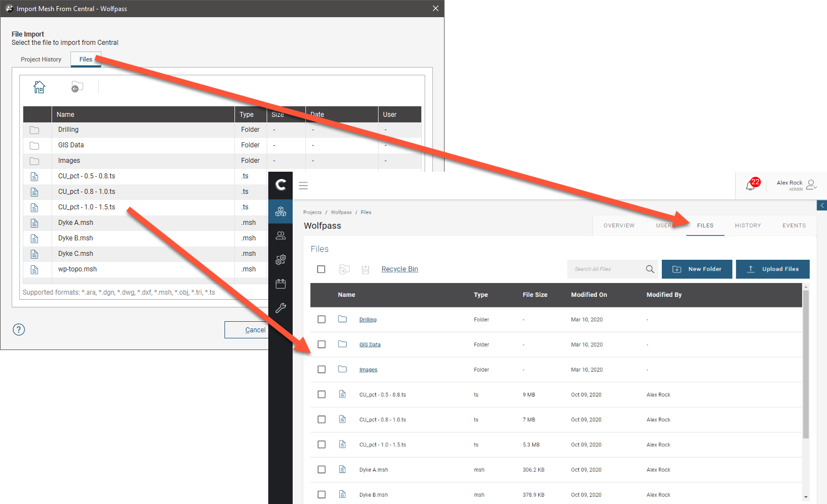Sort by Modified On column in Central
827x504 pixels.
coord(589,295)
